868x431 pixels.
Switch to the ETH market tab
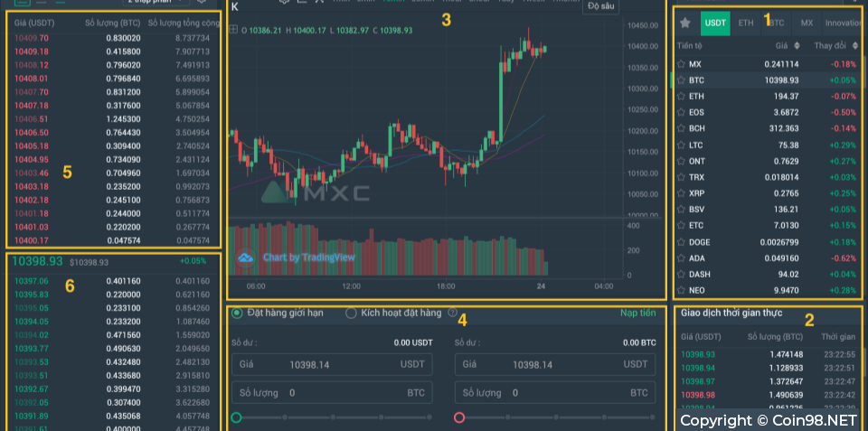746,23
